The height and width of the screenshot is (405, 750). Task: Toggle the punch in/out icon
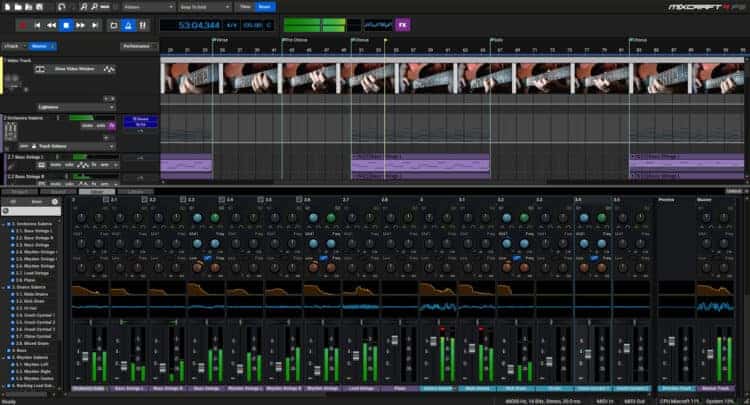point(143,25)
